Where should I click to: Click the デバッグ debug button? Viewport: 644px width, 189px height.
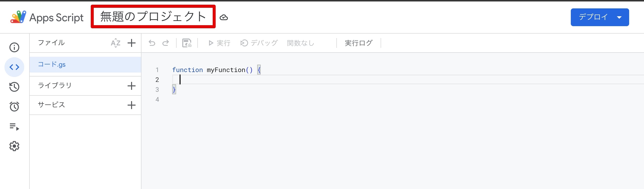point(259,43)
